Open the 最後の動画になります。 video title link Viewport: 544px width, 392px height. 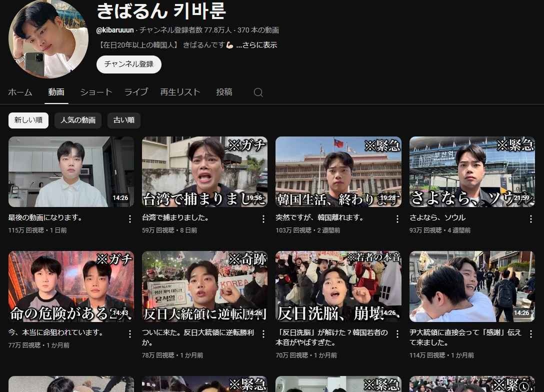tap(45, 218)
